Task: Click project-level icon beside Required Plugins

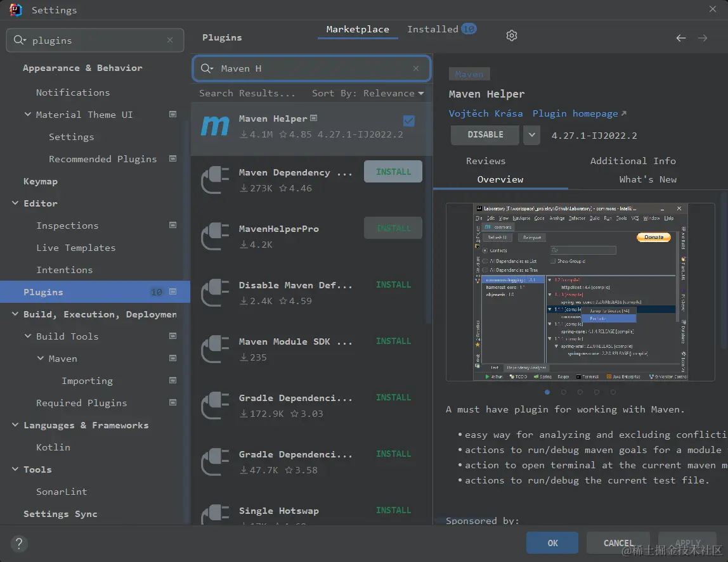Action: (x=172, y=402)
